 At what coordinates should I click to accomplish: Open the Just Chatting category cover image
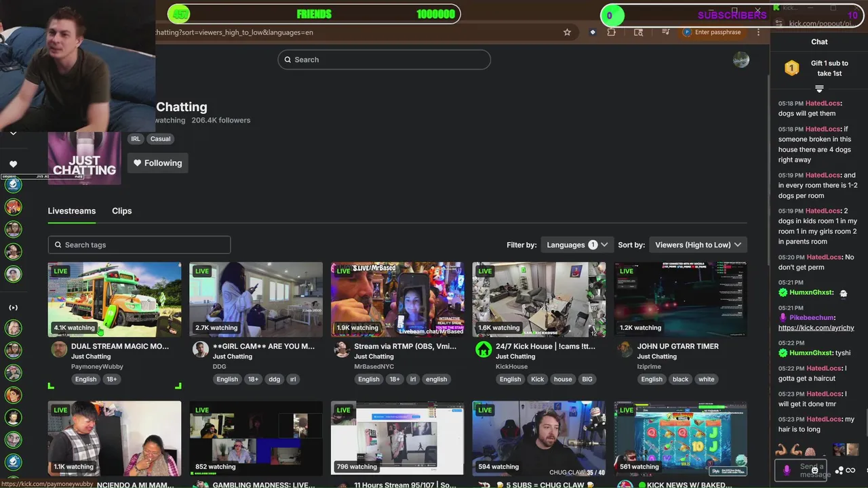(84, 158)
